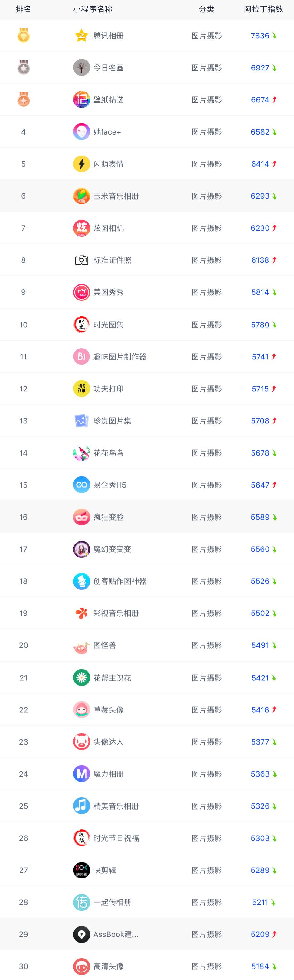Click the 阿拉丁指数 column header
This screenshot has width=294, height=980.
263,9
